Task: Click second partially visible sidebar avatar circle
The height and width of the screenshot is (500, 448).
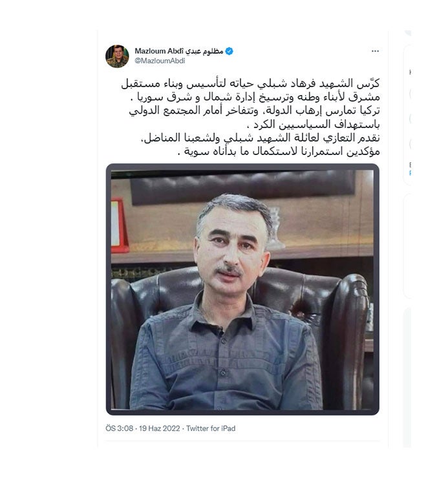Action: click(410, 119)
